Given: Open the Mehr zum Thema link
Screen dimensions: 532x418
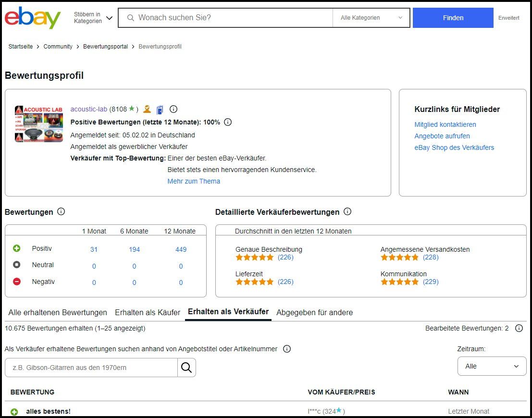Looking at the screenshot, I should click(x=194, y=181).
